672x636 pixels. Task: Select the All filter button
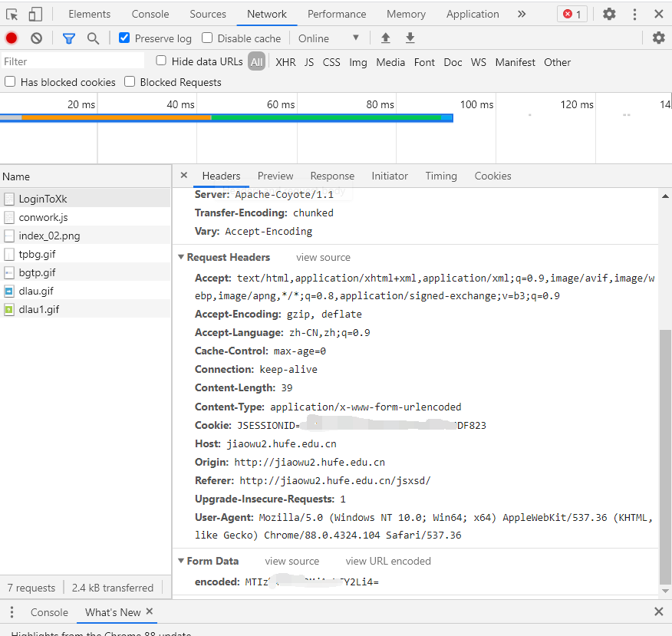pyautogui.click(x=257, y=61)
